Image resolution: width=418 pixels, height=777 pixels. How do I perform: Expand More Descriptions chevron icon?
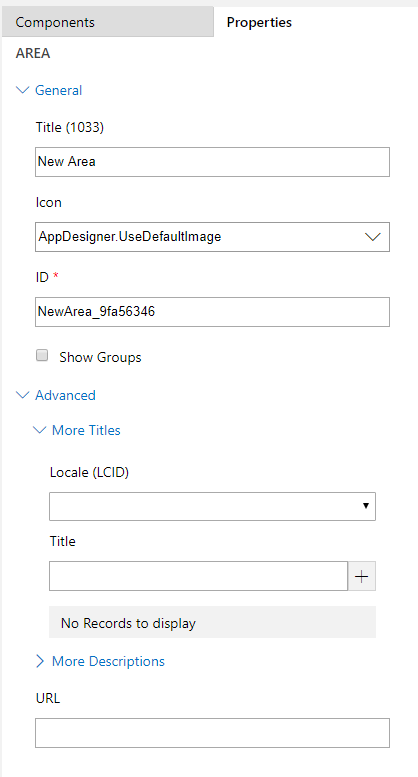coord(40,661)
